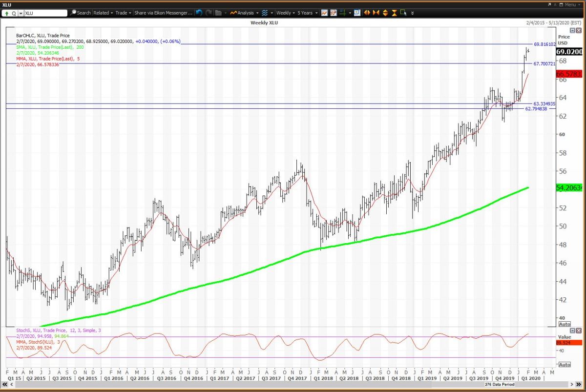Viewport: 586px width, 392px height.
Task: Select the green zoom-region selection tool
Action: pyautogui.click(x=403, y=13)
